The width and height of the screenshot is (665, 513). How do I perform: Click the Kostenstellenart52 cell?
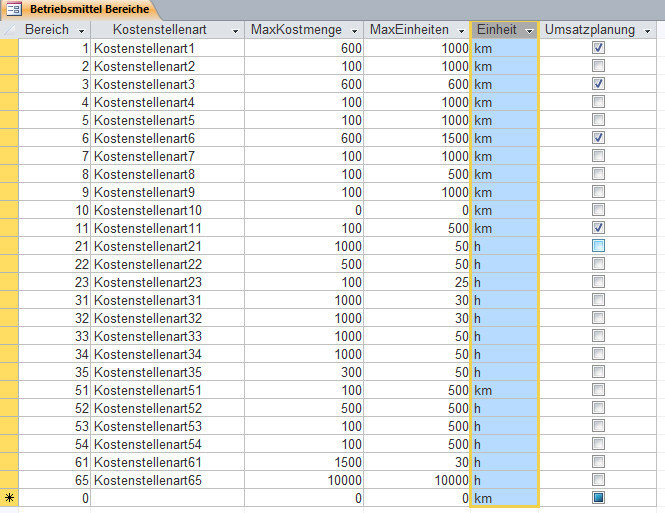click(168, 408)
